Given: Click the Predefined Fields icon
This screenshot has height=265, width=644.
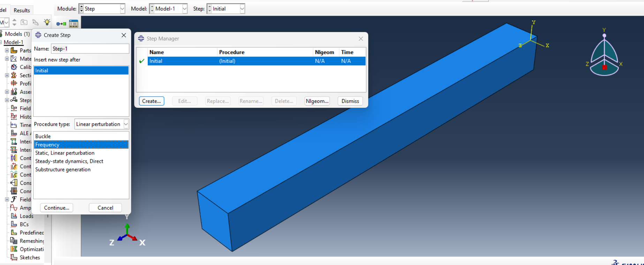Looking at the screenshot, I should click(x=14, y=233).
